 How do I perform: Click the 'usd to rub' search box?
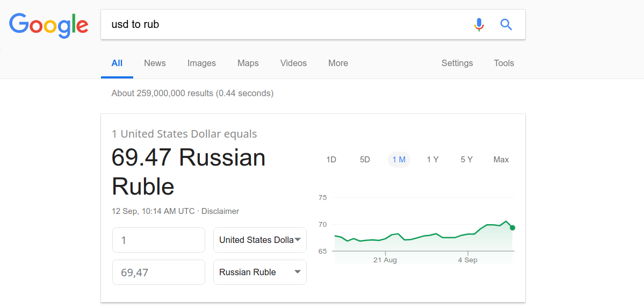(285, 25)
